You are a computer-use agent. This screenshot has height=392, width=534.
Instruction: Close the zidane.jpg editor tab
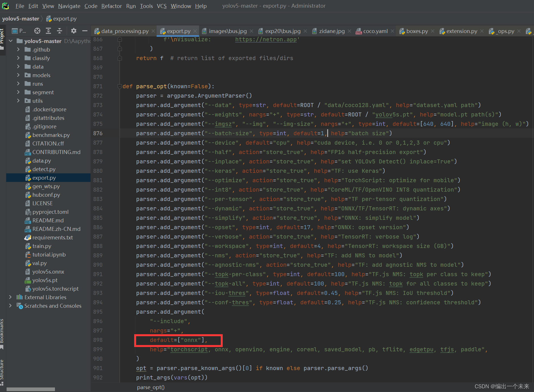(x=349, y=31)
